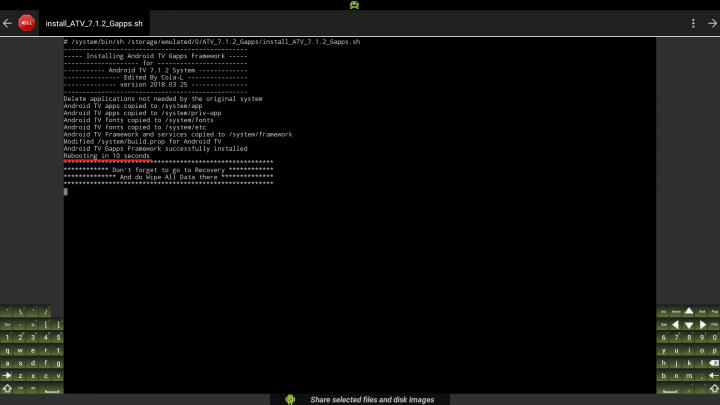Click the Android robot icon in bottom banner
Image resolution: width=720 pixels, height=405 pixels.
290,399
